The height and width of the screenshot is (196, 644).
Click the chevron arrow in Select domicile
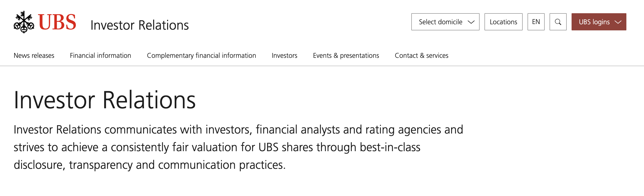[x=471, y=22]
